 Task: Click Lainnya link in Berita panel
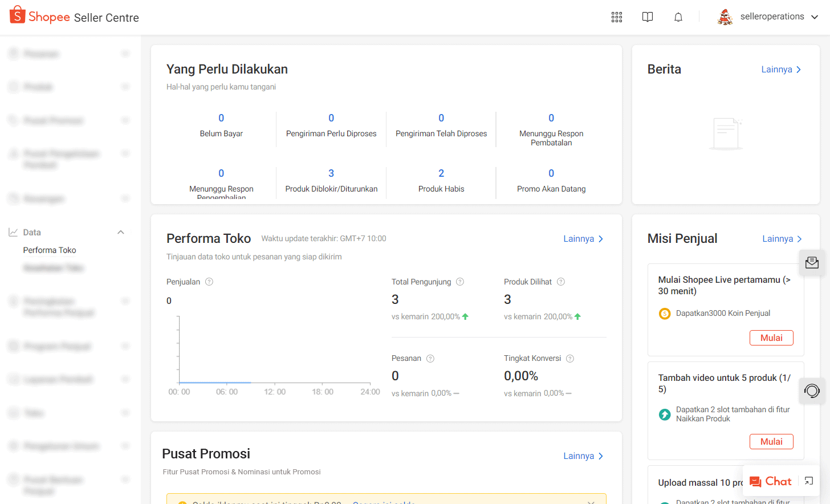pos(781,70)
